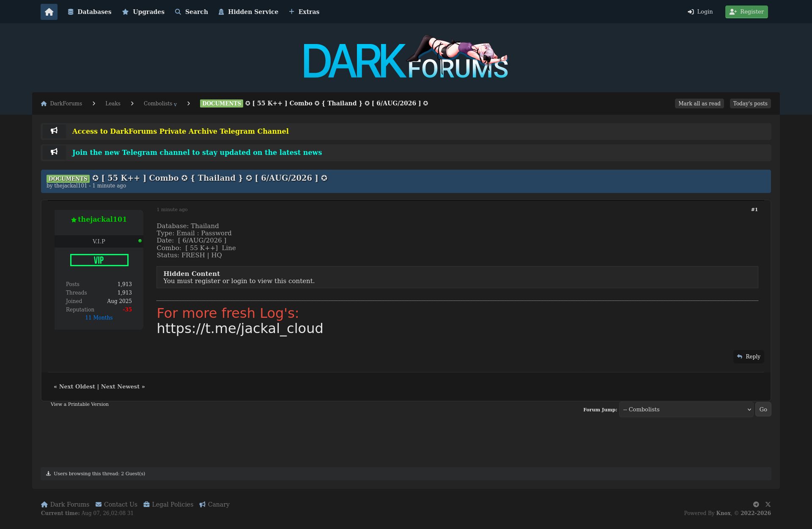Click Mark all as read
Screen dimensions: 812x529
tap(700, 104)
